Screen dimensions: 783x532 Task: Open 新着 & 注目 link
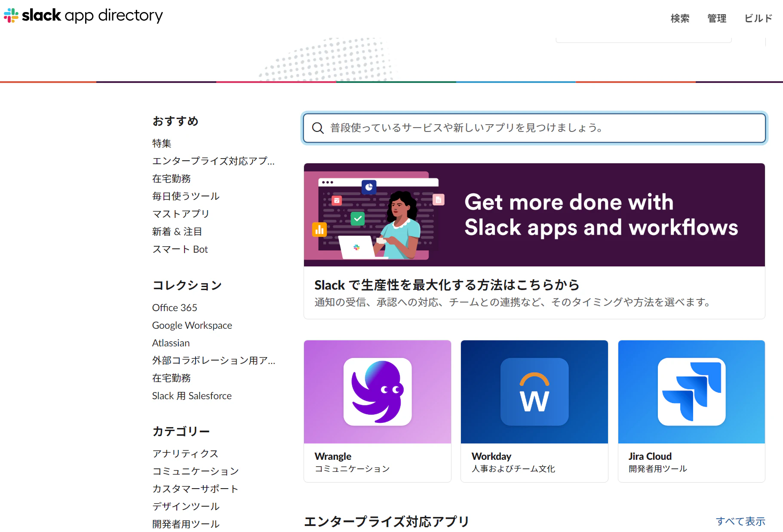pyautogui.click(x=177, y=232)
